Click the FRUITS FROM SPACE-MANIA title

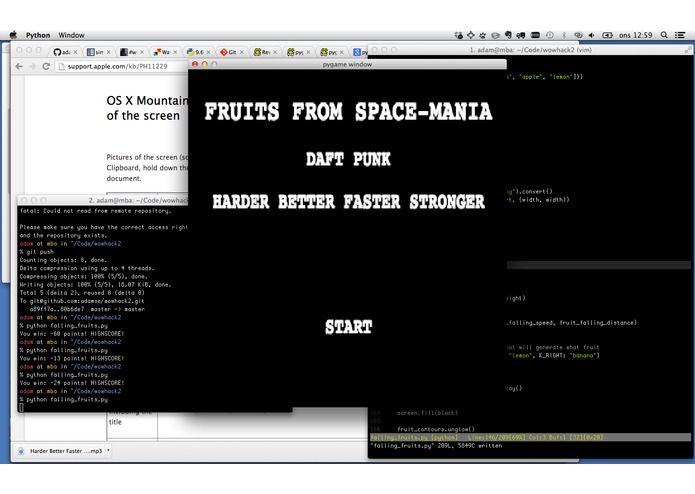point(348,112)
